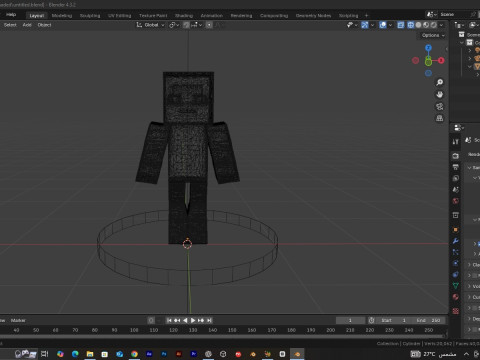480x360 pixels.
Task: Open the pivot point dropdown
Action: [174, 25]
